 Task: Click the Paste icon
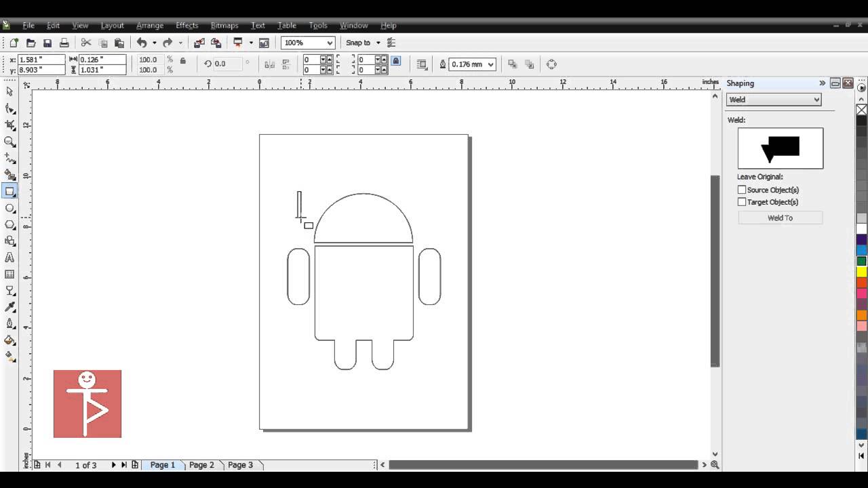click(x=119, y=43)
